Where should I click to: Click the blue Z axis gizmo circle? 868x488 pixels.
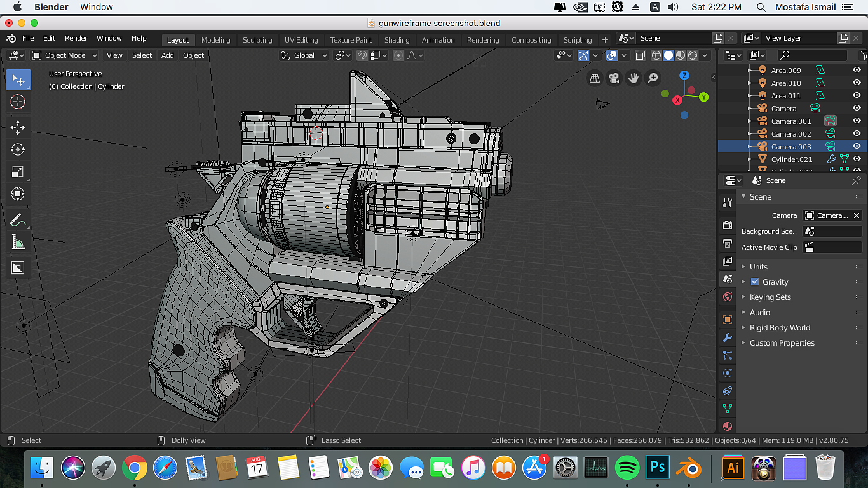coord(684,76)
